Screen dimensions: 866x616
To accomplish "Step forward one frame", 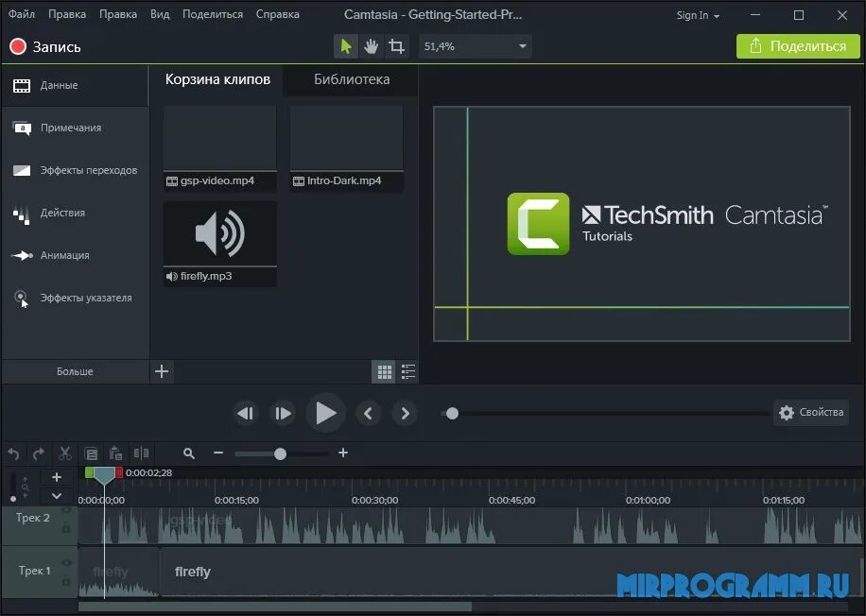I will [x=283, y=413].
